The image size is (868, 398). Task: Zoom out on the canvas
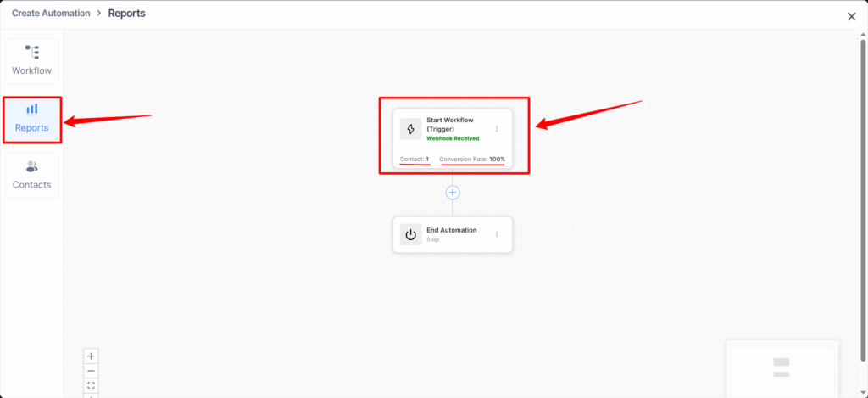click(x=91, y=371)
